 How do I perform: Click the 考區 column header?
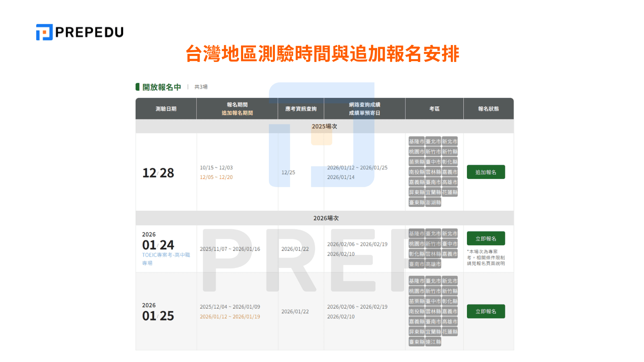point(435,109)
